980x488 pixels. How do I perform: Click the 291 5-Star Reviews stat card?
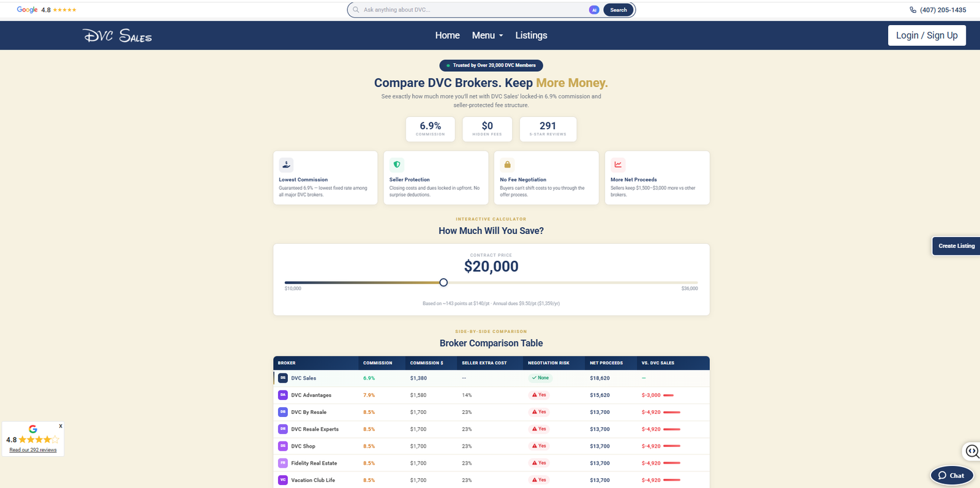pyautogui.click(x=548, y=129)
